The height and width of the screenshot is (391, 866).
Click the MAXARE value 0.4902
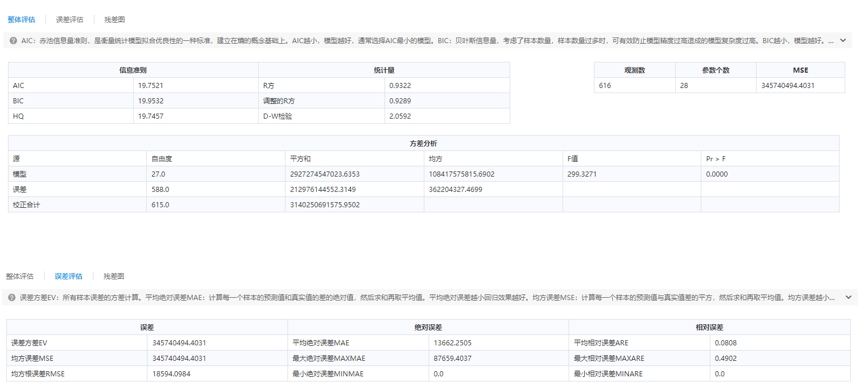pyautogui.click(x=726, y=358)
